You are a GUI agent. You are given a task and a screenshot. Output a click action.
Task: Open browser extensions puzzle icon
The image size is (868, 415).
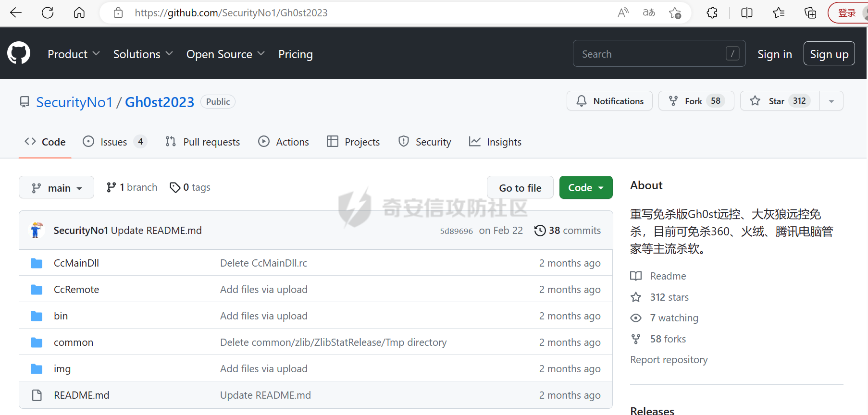(712, 13)
